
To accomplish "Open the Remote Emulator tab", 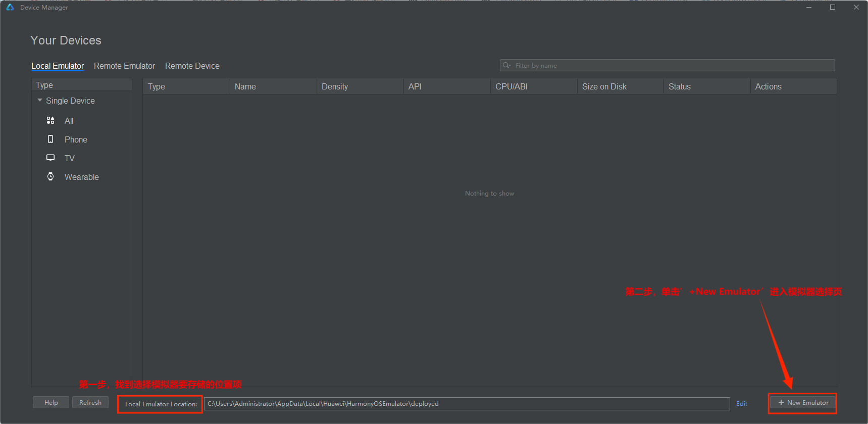I will (124, 66).
